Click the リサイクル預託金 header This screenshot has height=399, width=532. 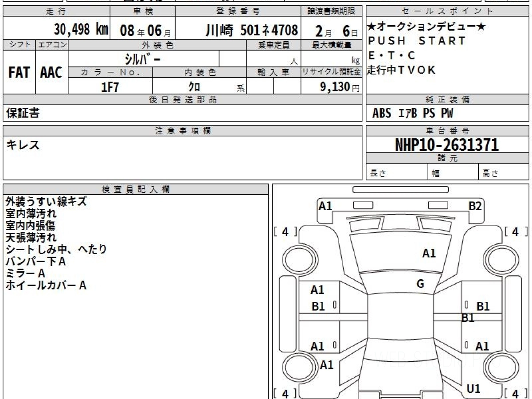332,72
